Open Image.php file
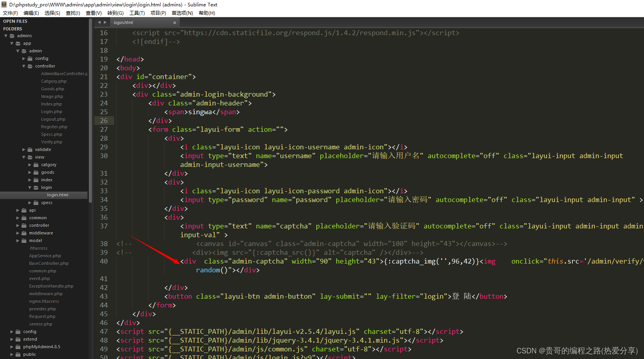The width and height of the screenshot is (644, 359). 52,96
